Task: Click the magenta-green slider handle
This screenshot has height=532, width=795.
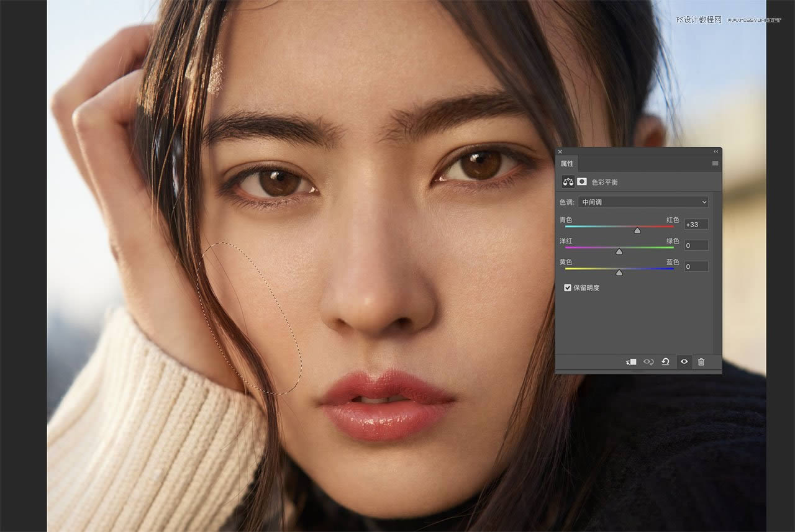Action: [x=619, y=251]
